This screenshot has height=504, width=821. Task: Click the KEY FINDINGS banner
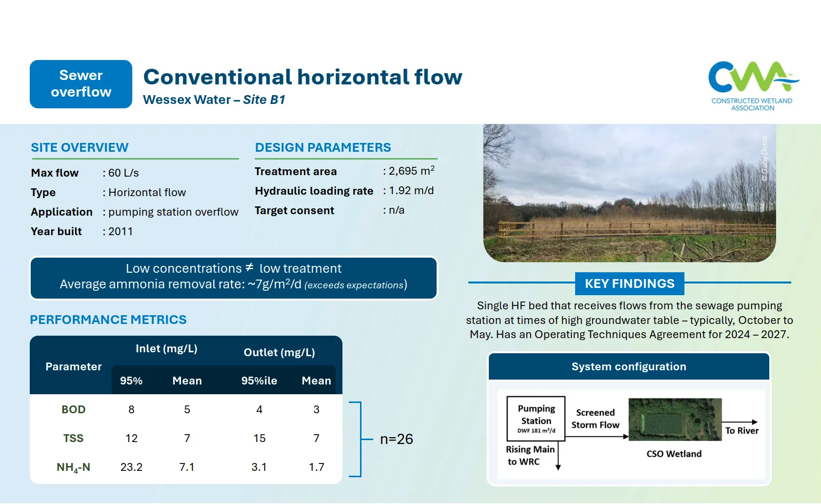coord(629,283)
